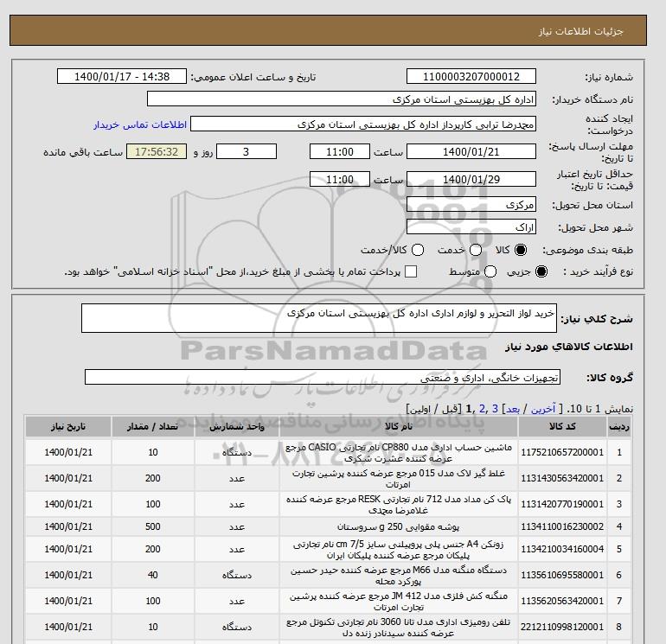Go to page 2 of items
The width and height of the screenshot is (666, 644).
pos(482,409)
